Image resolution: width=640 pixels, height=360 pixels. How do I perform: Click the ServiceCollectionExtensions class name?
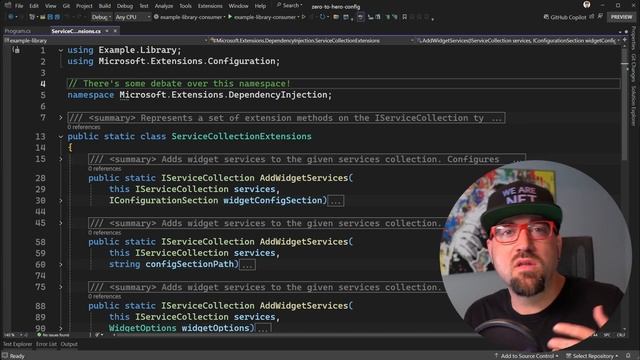pyautogui.click(x=241, y=136)
